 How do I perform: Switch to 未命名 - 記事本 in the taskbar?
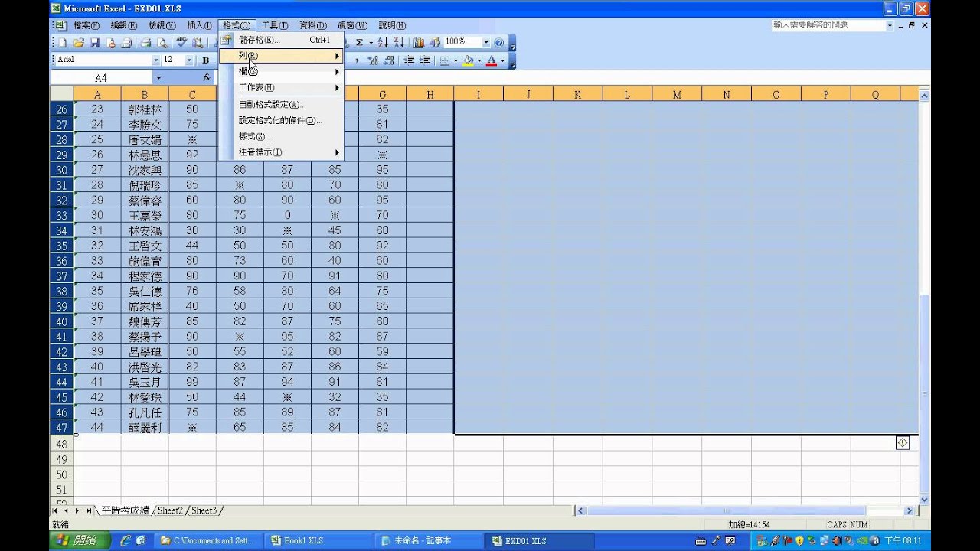pyautogui.click(x=430, y=540)
